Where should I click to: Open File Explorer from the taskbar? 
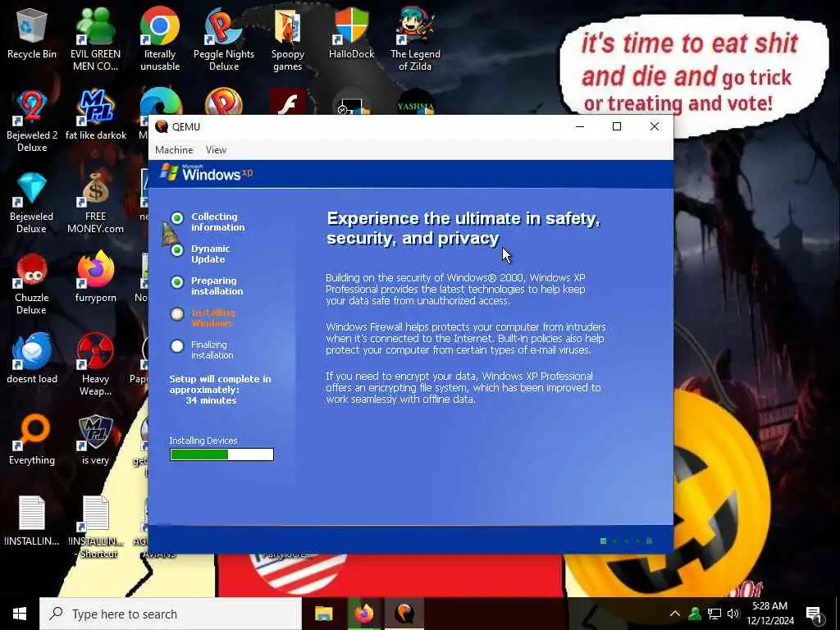point(323,614)
